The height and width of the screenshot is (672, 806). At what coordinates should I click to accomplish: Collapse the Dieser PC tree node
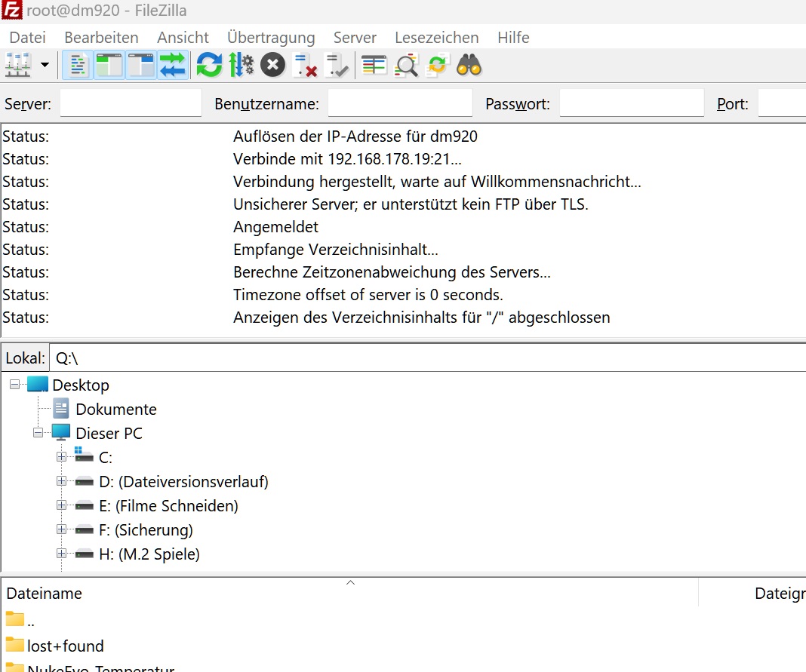point(38,434)
